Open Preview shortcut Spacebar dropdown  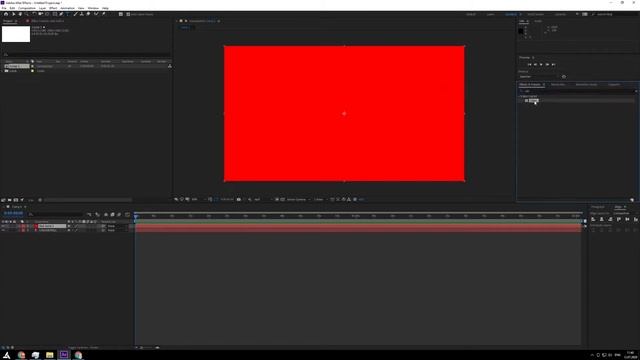tap(539, 76)
